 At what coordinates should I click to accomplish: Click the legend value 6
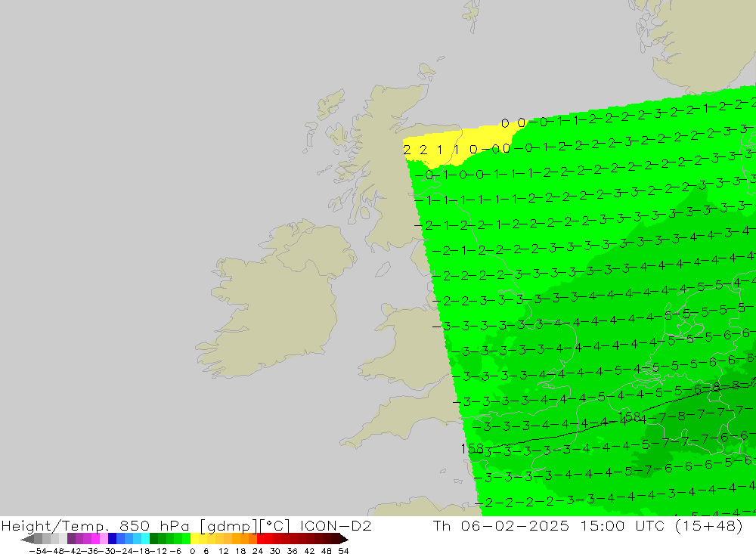206,551
